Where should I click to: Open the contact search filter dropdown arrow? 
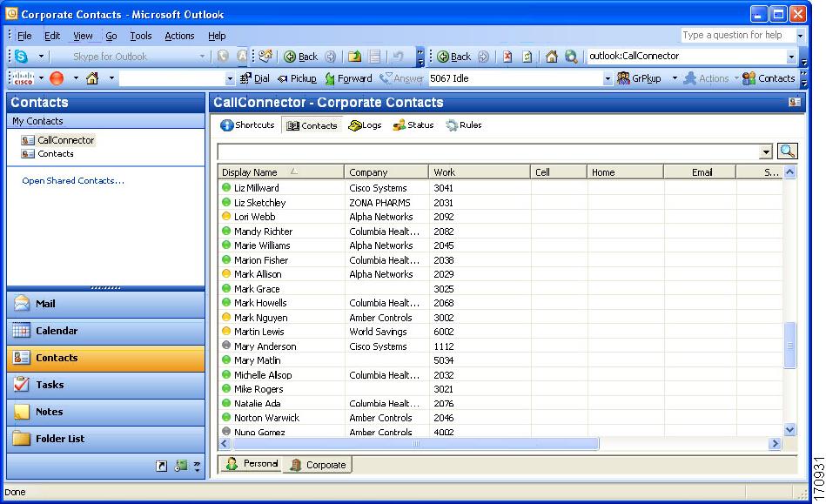click(x=766, y=151)
